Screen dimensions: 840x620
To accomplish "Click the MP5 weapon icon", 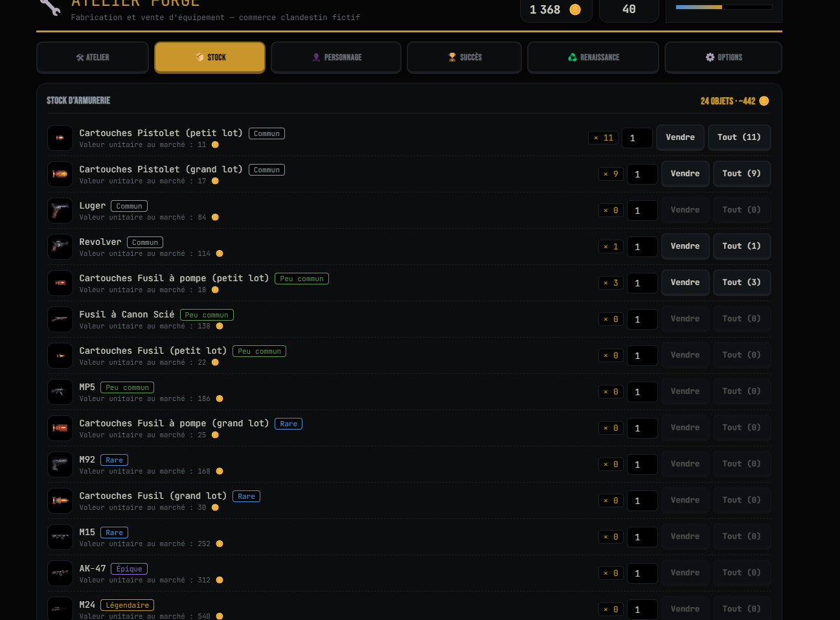I will [x=60, y=392].
